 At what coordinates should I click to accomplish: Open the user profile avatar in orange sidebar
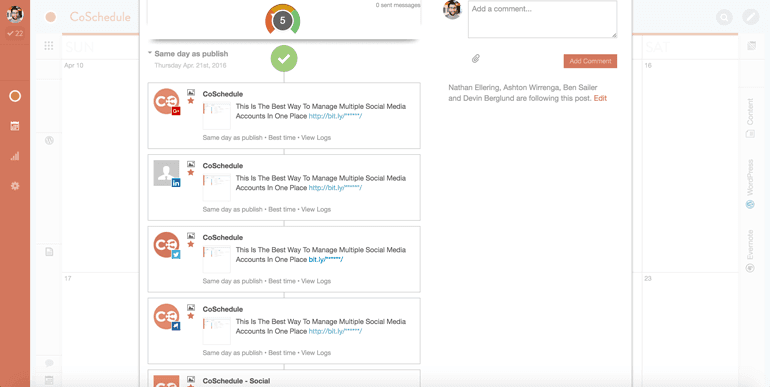[x=15, y=14]
